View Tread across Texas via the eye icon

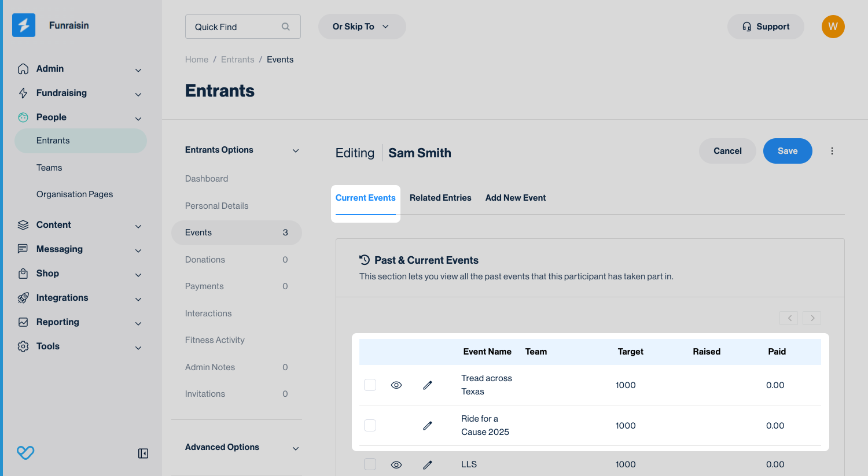point(396,385)
